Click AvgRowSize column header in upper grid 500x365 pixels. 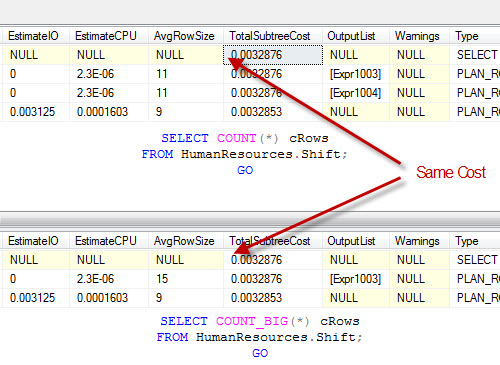[x=186, y=36]
